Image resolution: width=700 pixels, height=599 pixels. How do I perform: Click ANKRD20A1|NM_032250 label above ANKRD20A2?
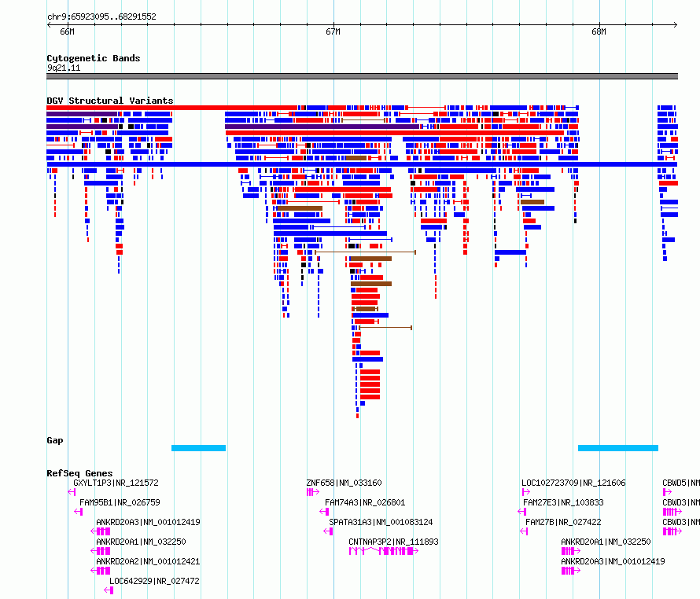141,542
